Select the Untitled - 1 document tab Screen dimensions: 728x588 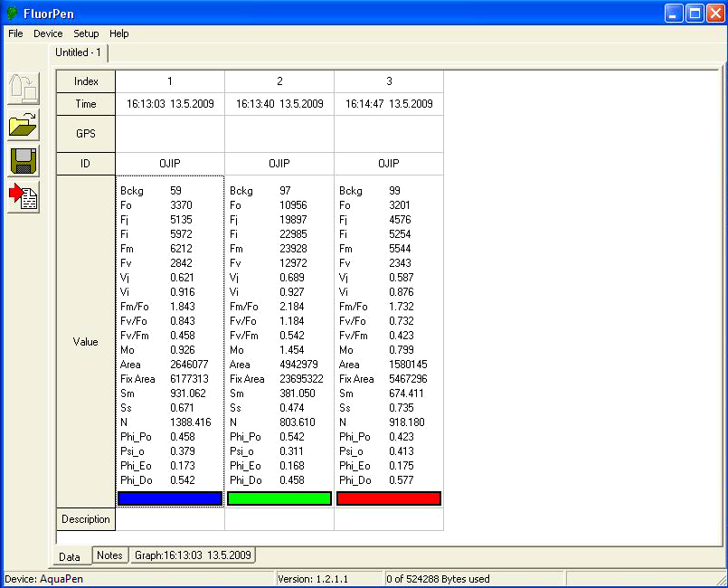[79, 52]
